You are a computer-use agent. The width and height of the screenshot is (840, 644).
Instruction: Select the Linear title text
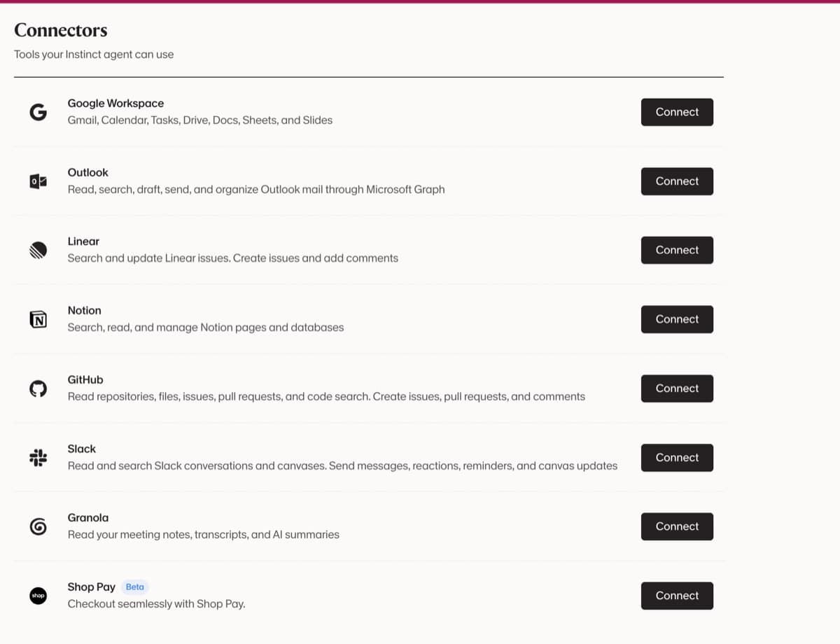point(83,241)
